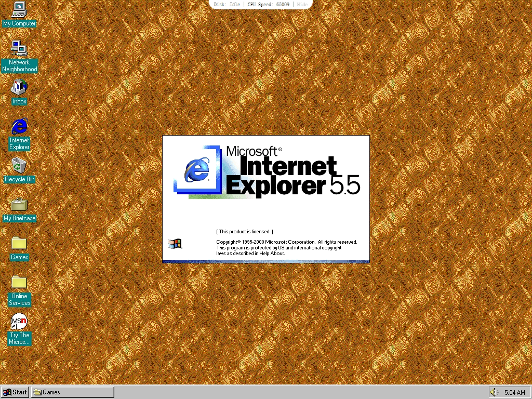Click the blue IE logo in the splash screen
The width and height of the screenshot is (532, 399).
pyautogui.click(x=196, y=169)
